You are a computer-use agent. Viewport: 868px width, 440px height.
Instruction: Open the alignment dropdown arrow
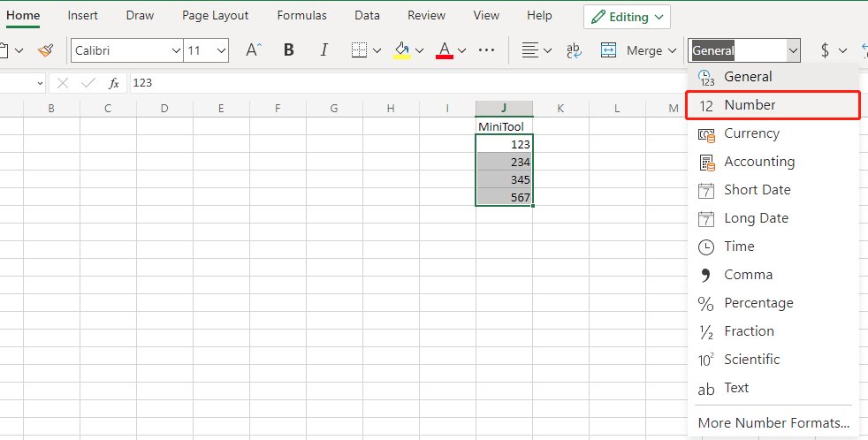tap(547, 51)
